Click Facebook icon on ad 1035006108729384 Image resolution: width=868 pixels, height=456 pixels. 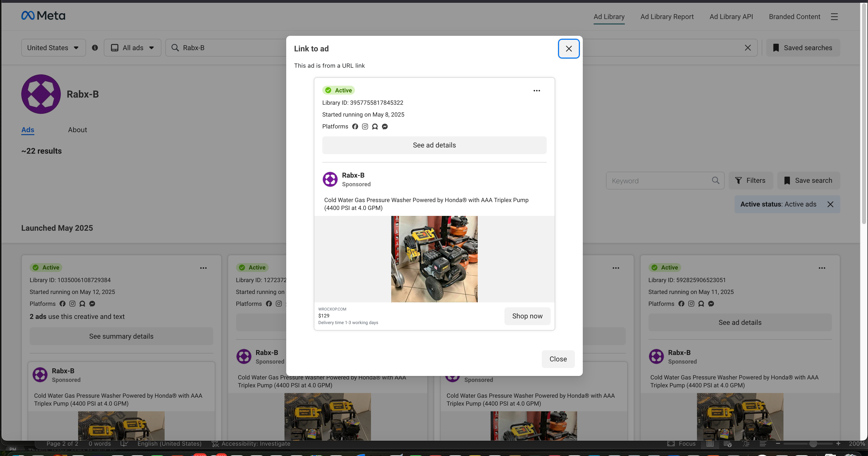point(62,304)
